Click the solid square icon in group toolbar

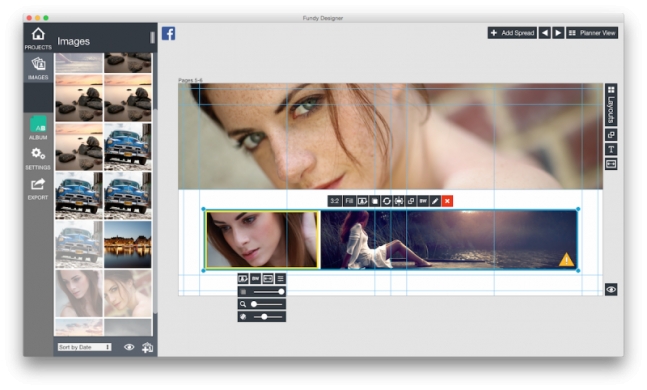point(375,201)
